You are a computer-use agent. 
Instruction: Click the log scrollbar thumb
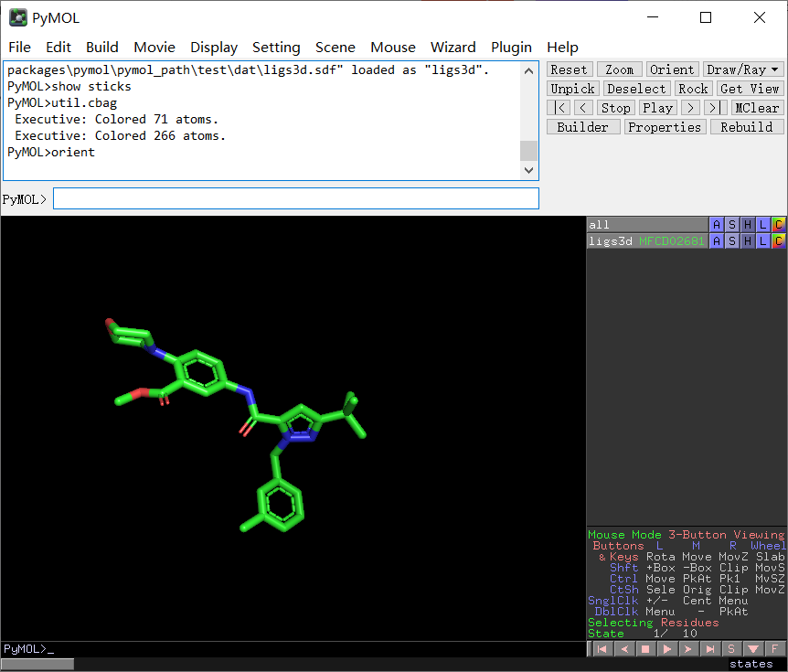[528, 151]
